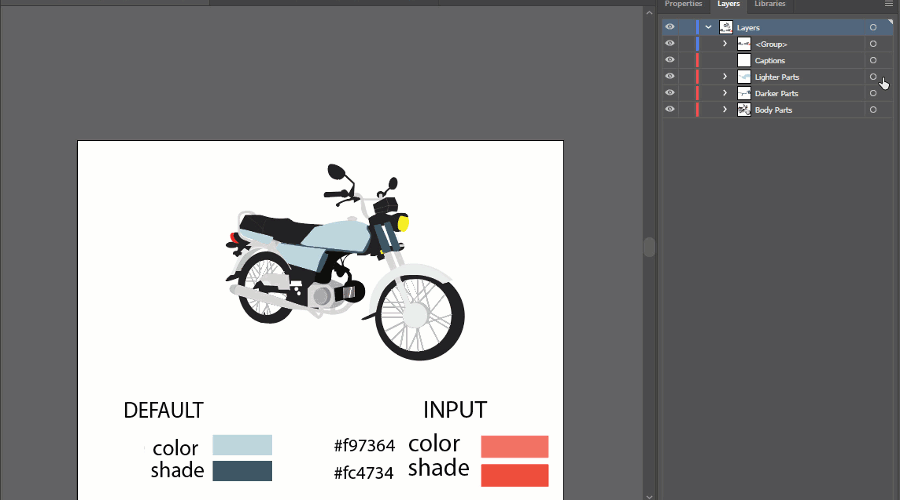The width and height of the screenshot is (900, 500).
Task: Select the Captions layer name
Action: click(770, 60)
